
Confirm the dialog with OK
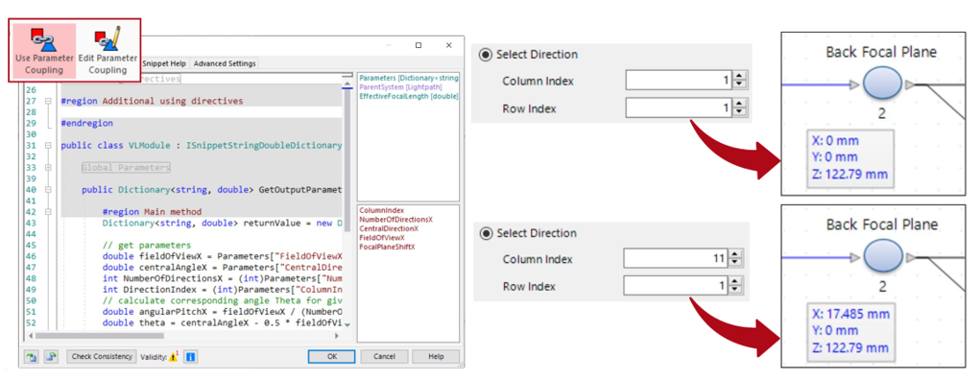coord(332,357)
